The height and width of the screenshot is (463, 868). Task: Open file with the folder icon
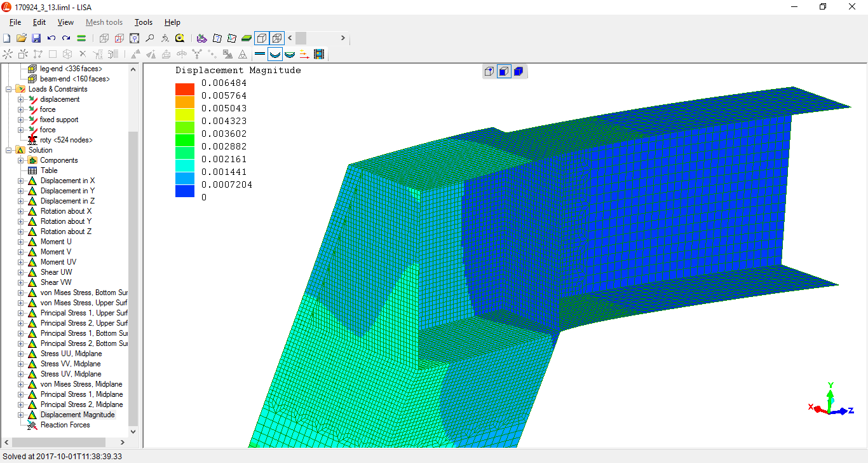[21, 38]
